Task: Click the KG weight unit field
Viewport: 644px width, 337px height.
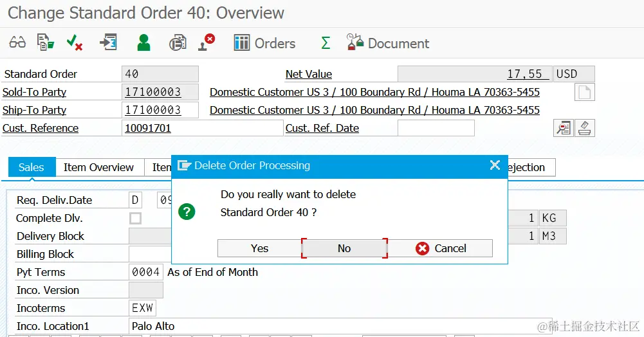Action: tap(553, 218)
